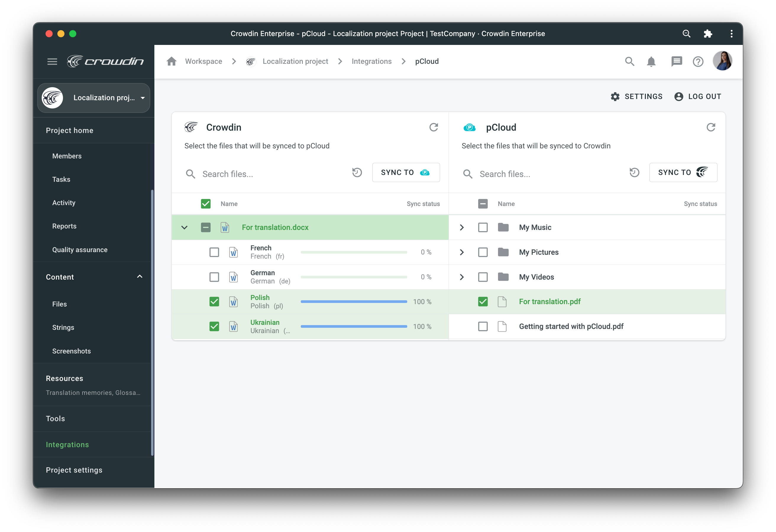Go to Integrations breadcrumb link
The height and width of the screenshot is (532, 776).
click(x=371, y=61)
